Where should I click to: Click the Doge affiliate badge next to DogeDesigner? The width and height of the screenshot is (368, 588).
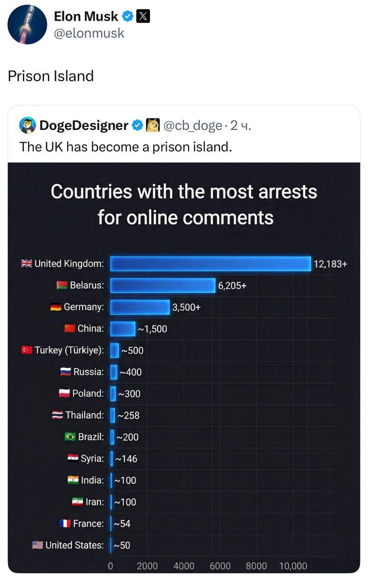coord(152,124)
